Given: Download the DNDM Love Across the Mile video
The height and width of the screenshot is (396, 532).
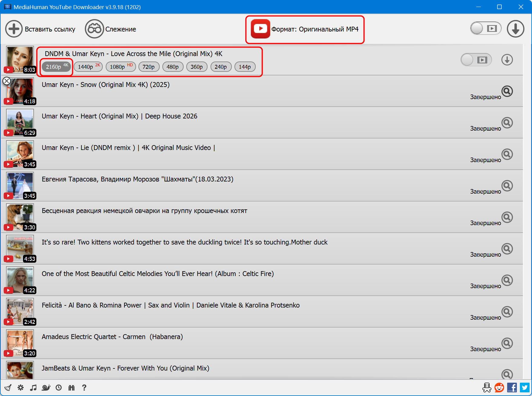Looking at the screenshot, I should tap(507, 60).
